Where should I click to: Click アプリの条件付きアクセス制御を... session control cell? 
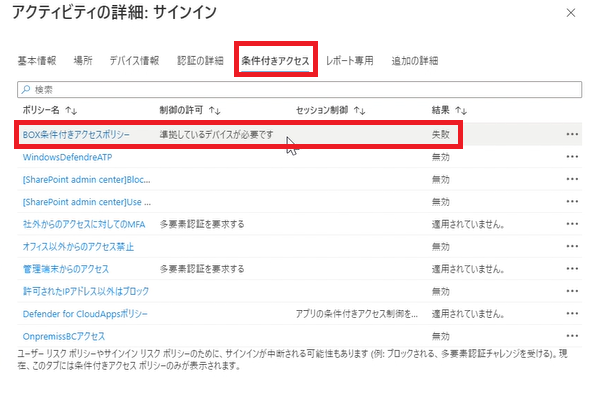[357, 314]
